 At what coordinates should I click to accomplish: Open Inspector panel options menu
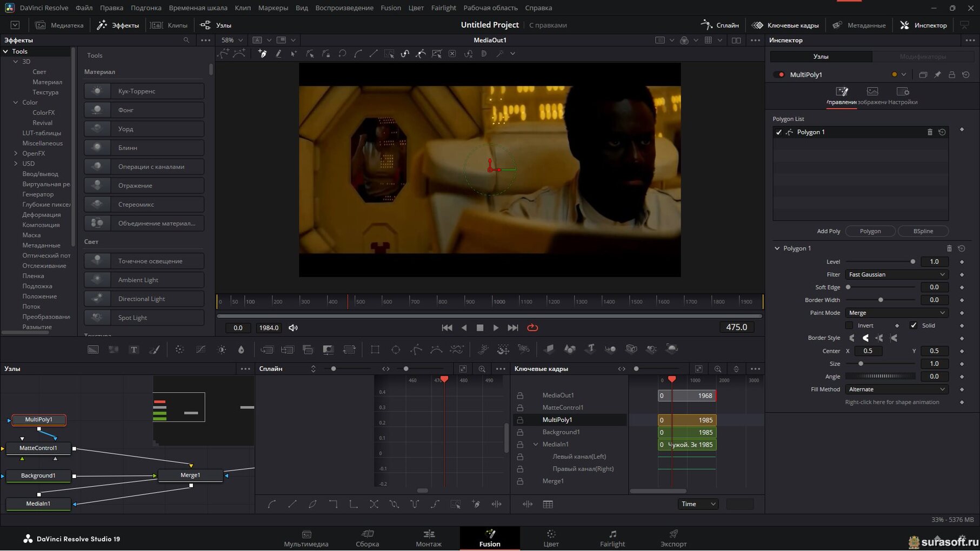point(970,40)
